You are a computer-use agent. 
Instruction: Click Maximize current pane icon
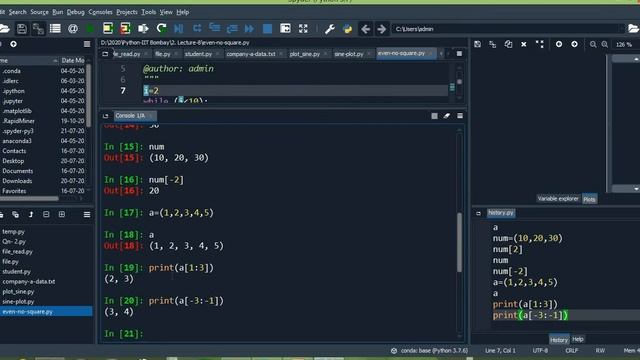[285, 29]
